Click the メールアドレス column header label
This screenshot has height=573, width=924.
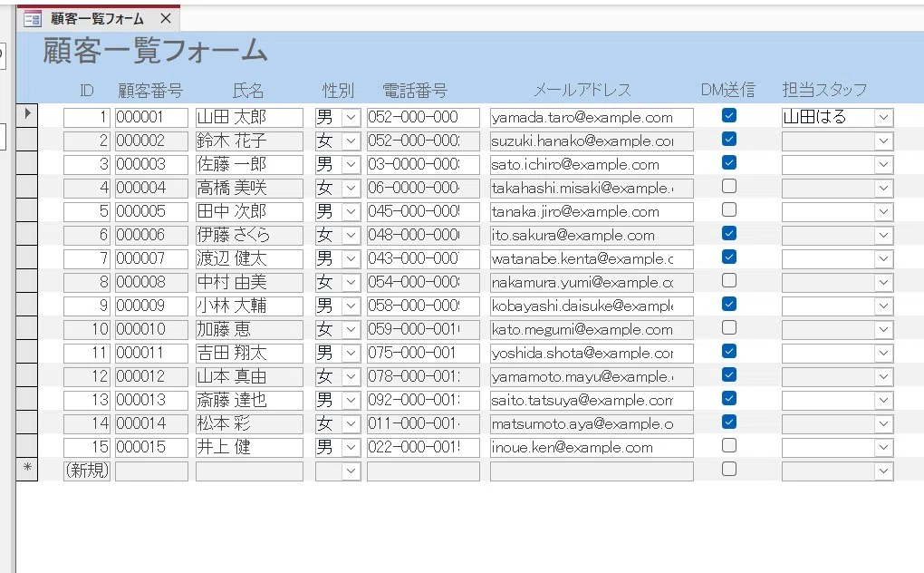pos(582,90)
